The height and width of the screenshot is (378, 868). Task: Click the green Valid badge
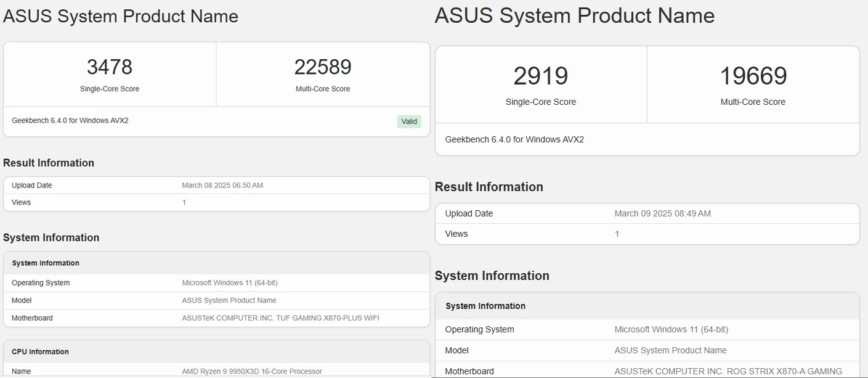[409, 121]
